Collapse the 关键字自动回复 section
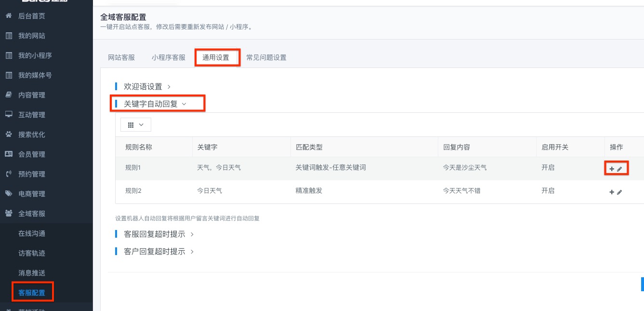The height and width of the screenshot is (311, 644). [155, 104]
